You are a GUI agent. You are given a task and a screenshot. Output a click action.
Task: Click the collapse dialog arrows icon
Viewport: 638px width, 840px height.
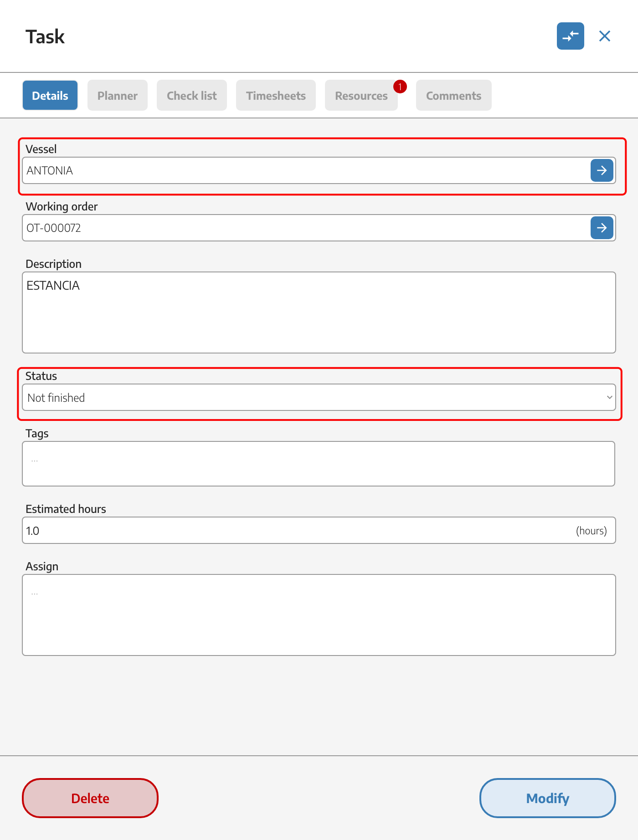click(x=570, y=36)
